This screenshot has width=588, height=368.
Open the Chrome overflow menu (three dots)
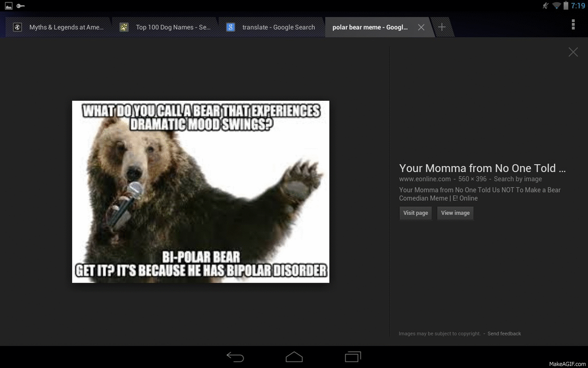[573, 25]
